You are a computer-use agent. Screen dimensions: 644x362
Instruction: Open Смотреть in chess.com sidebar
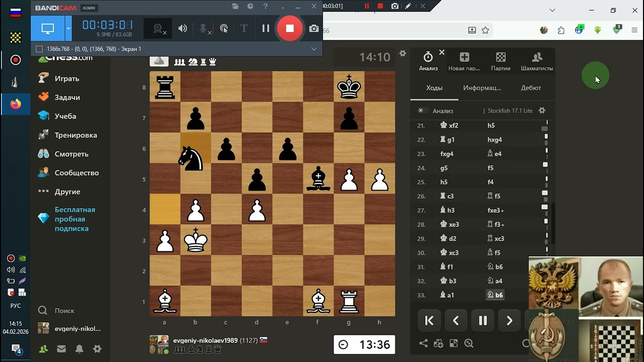[x=71, y=154]
